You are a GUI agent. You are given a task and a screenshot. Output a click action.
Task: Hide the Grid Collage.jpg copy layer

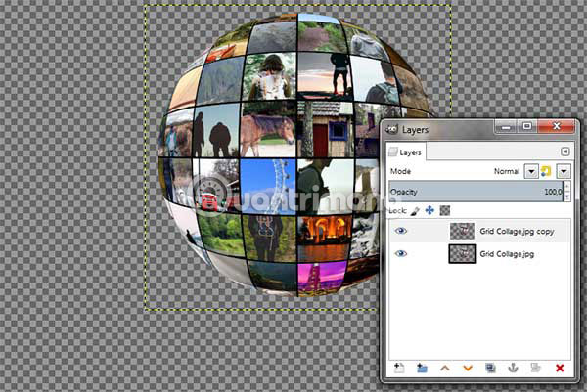tap(402, 231)
